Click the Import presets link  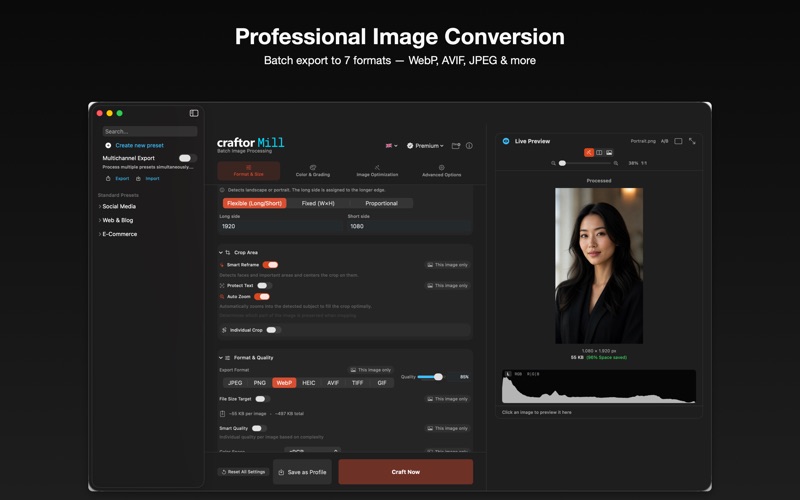click(x=152, y=179)
